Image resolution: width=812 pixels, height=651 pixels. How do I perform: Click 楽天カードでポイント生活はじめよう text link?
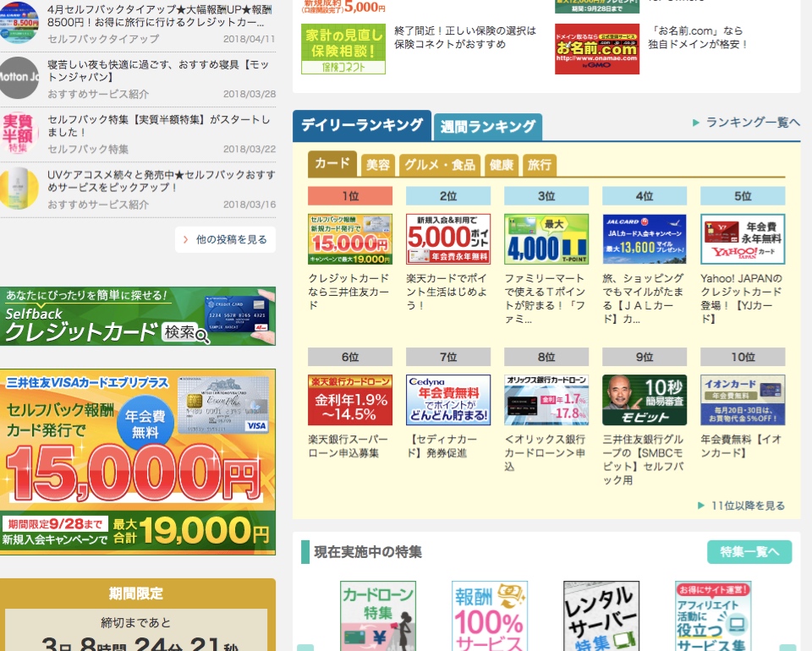click(447, 292)
